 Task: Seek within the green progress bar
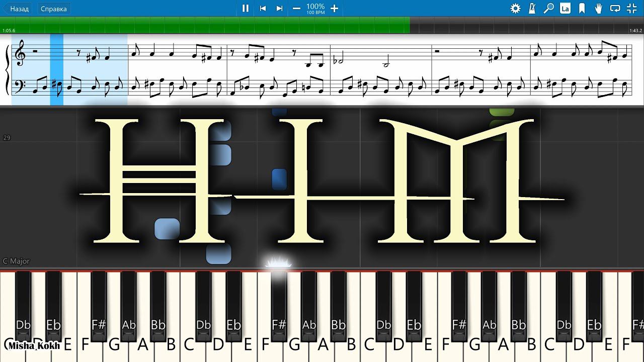click(205, 25)
